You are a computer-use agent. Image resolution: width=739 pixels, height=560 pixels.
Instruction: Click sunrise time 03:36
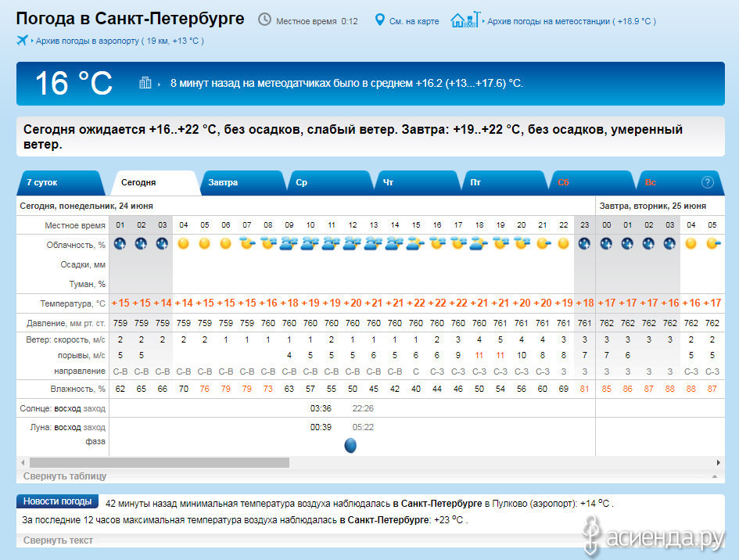coord(321,408)
